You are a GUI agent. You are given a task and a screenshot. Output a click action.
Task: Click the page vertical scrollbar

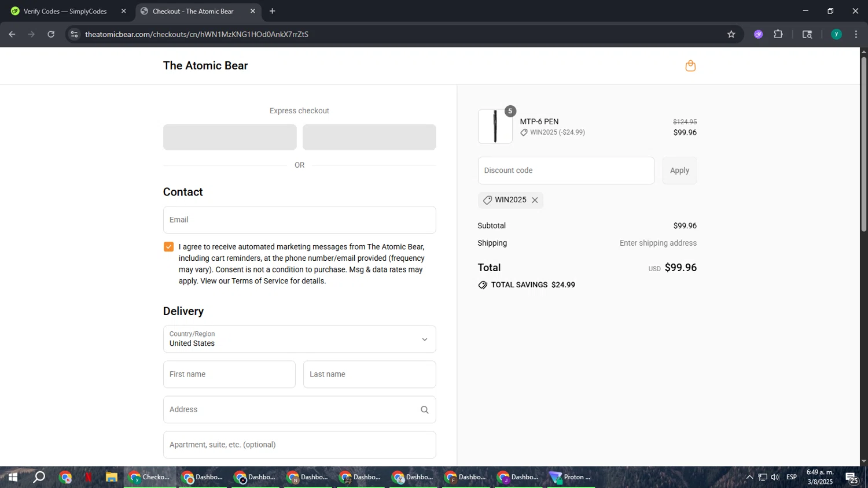pos(864,145)
